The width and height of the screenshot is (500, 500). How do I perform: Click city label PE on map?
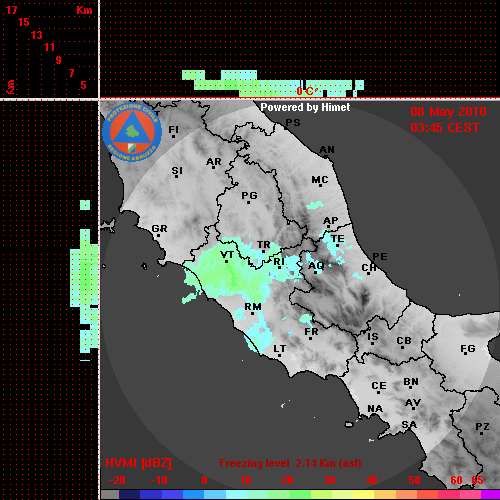pos(380,257)
